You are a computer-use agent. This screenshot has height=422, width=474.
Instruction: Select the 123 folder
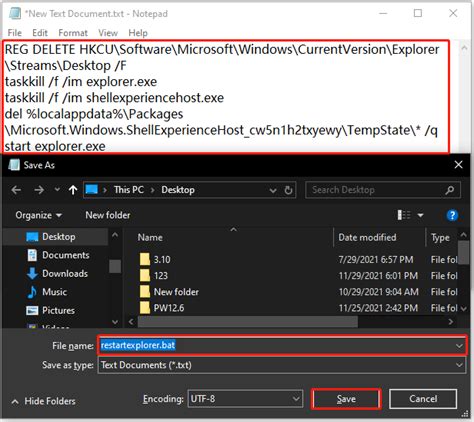[x=161, y=276]
